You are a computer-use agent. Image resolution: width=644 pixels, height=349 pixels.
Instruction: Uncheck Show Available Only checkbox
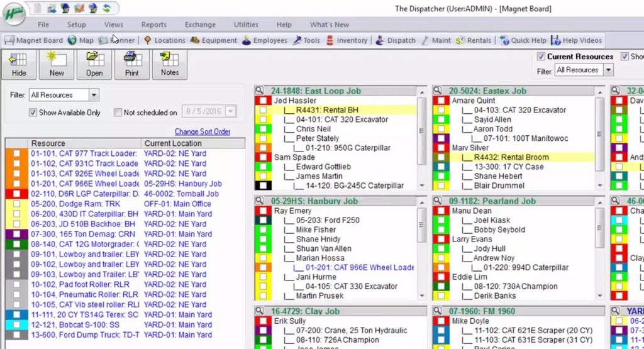33,113
